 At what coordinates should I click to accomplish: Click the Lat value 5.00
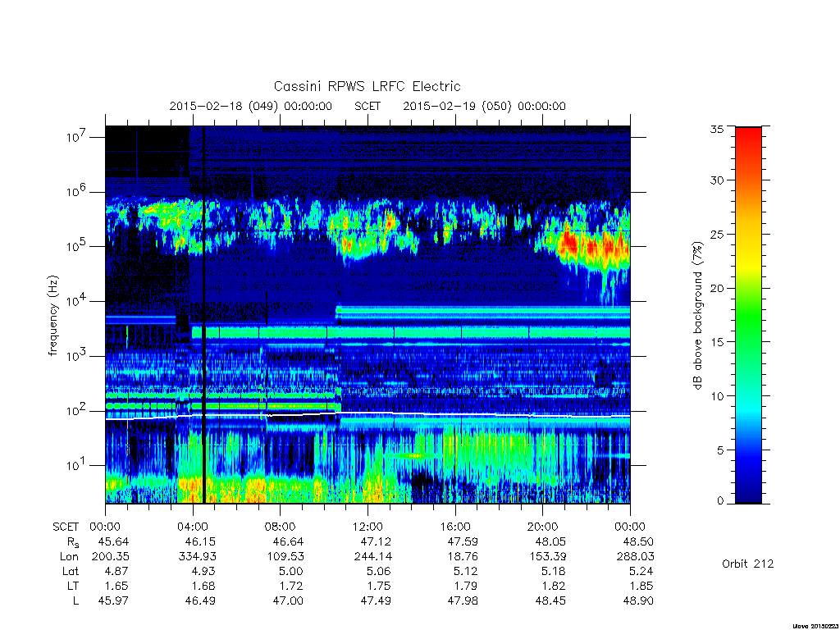(291, 571)
